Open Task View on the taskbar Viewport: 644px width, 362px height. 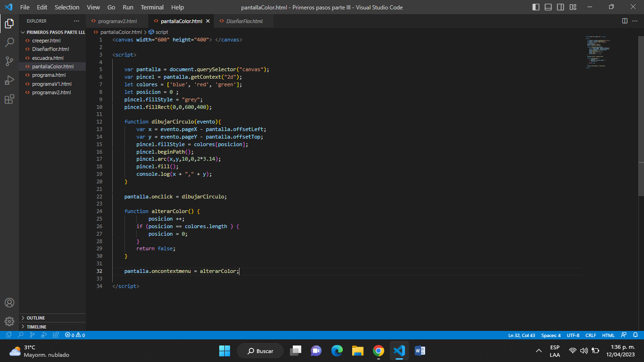296,351
